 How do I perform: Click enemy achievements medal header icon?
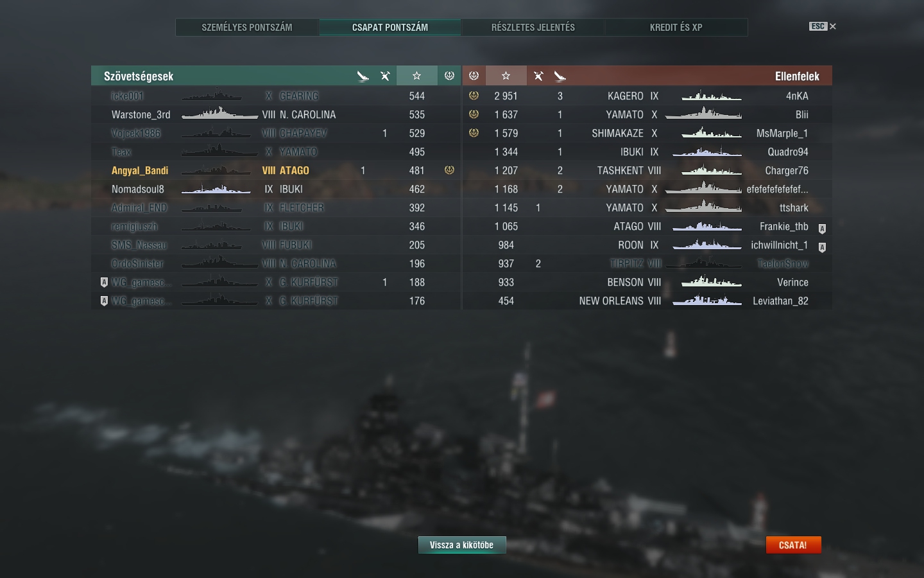point(474,76)
